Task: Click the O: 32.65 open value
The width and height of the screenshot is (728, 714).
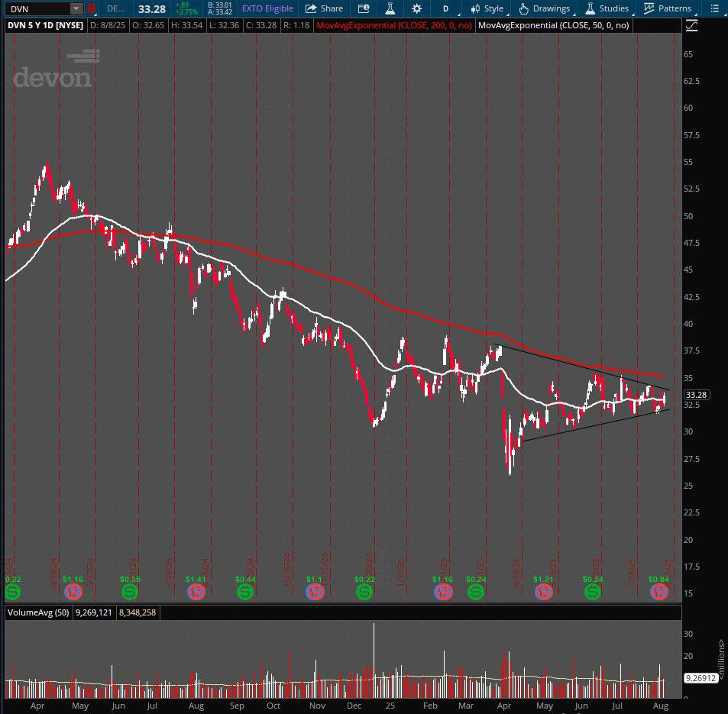Action: 148,25
